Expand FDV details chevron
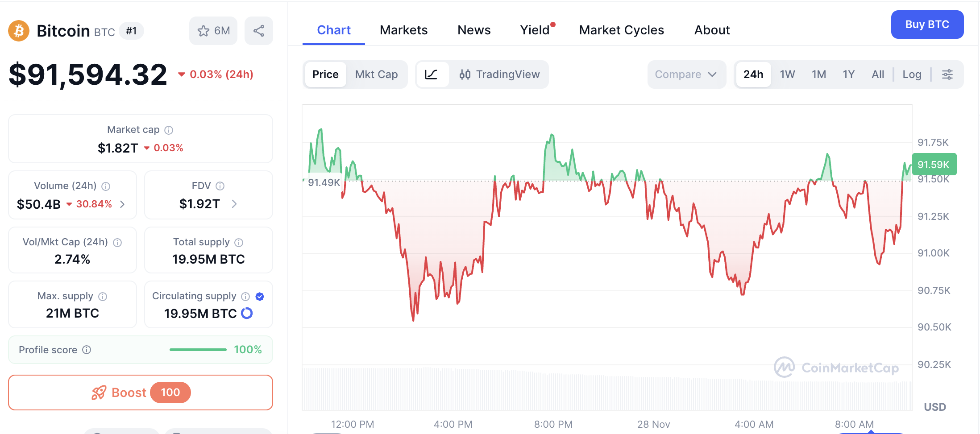Screen dimensions: 980x434 coord(234,204)
